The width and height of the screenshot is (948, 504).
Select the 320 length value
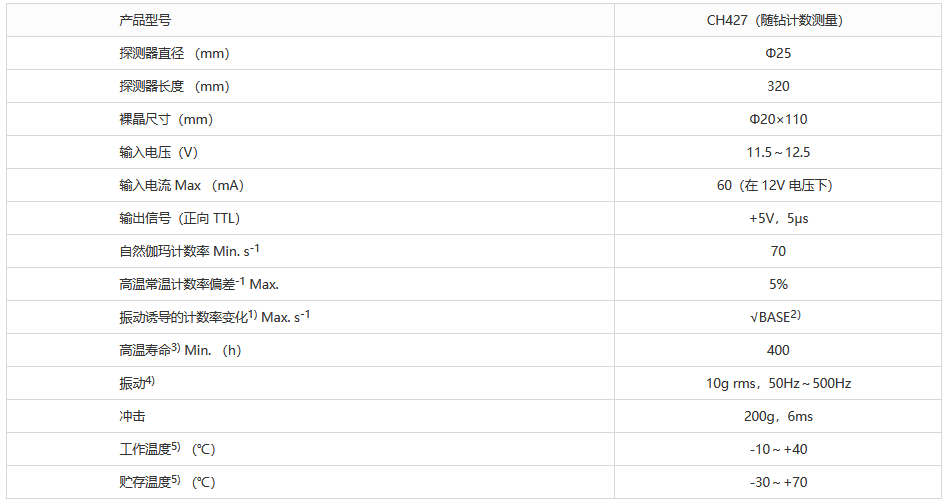click(777, 86)
